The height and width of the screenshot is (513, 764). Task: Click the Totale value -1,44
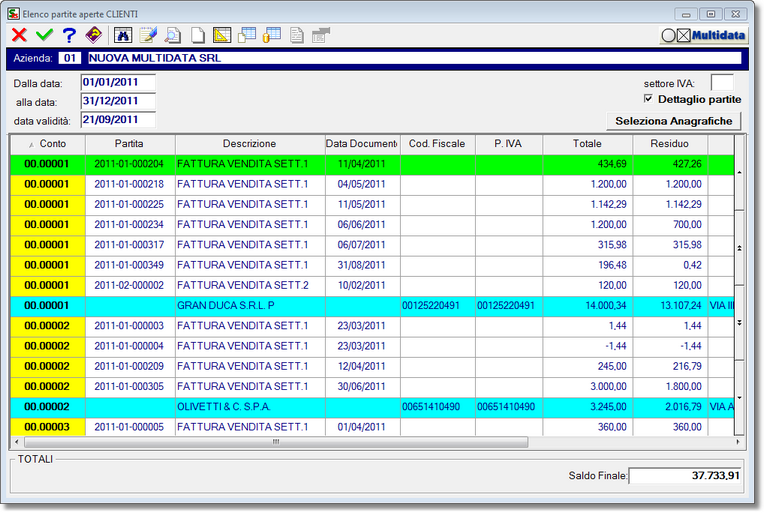(615, 346)
